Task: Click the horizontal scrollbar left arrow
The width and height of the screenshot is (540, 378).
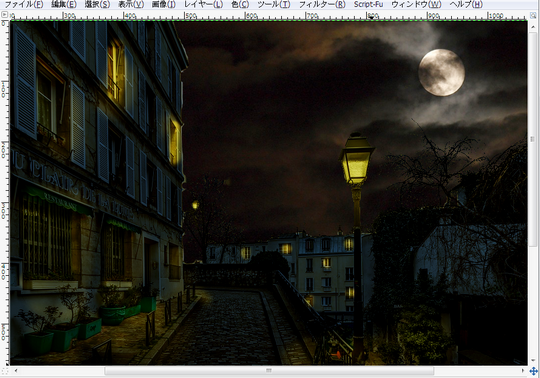Action: (16, 371)
